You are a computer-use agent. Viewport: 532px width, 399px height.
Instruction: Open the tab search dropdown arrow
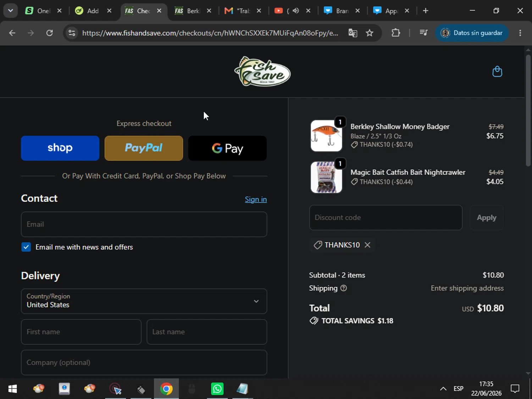11,11
